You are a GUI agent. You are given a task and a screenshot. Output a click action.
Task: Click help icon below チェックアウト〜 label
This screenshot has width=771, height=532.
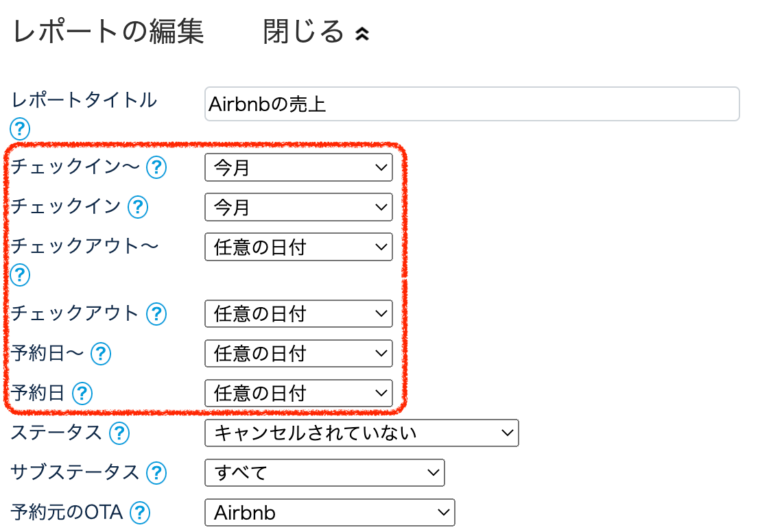(20, 274)
